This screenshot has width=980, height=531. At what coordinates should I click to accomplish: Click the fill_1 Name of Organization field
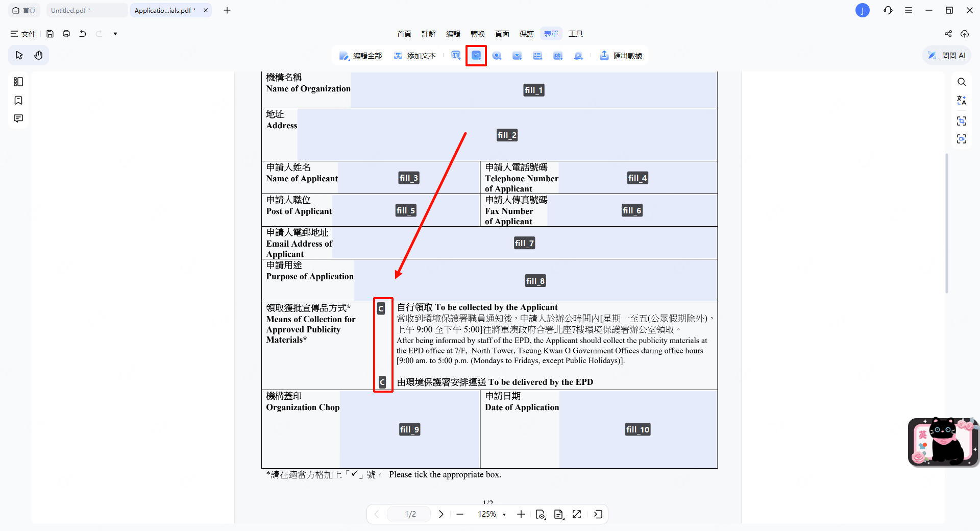(x=533, y=90)
